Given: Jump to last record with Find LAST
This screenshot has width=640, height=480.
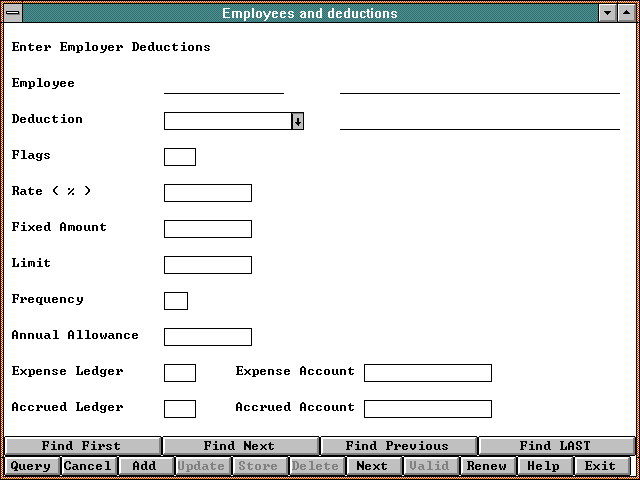Looking at the screenshot, I should (x=555, y=446).
